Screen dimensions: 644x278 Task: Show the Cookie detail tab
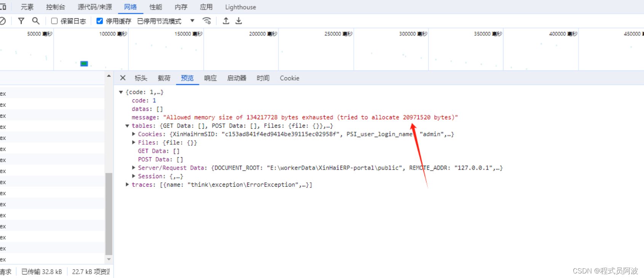[289, 78]
